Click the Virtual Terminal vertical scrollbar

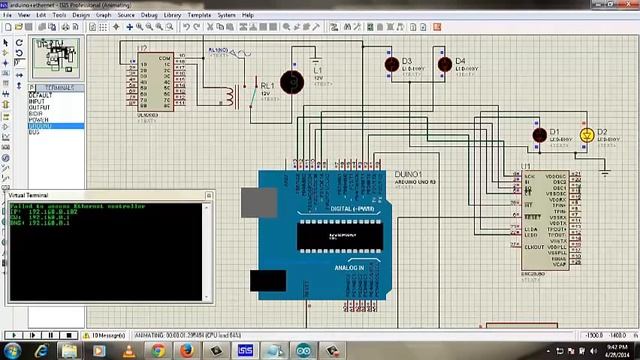tap(206, 252)
